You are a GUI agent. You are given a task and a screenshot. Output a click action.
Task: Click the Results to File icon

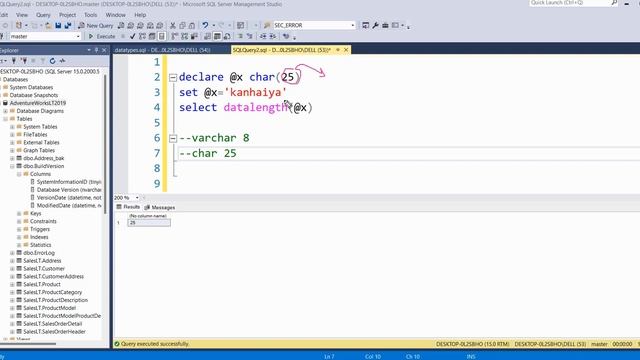pyautogui.click(x=227, y=36)
